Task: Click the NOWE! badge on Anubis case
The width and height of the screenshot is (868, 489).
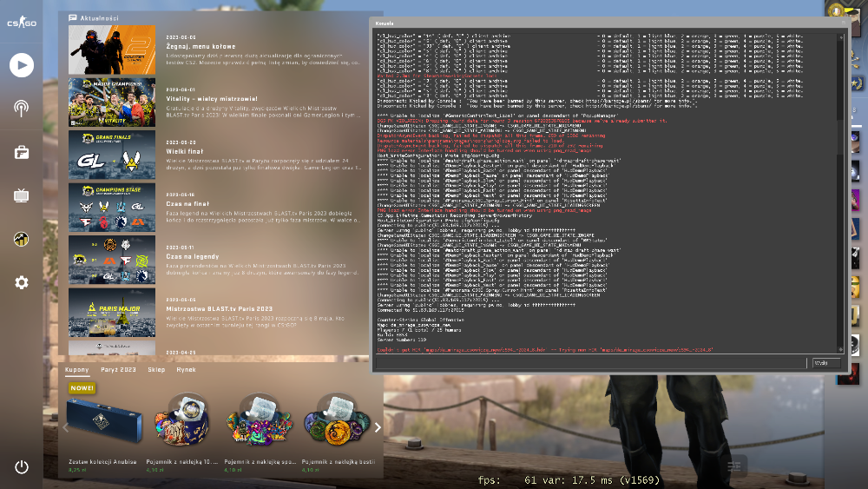Action: coord(82,388)
